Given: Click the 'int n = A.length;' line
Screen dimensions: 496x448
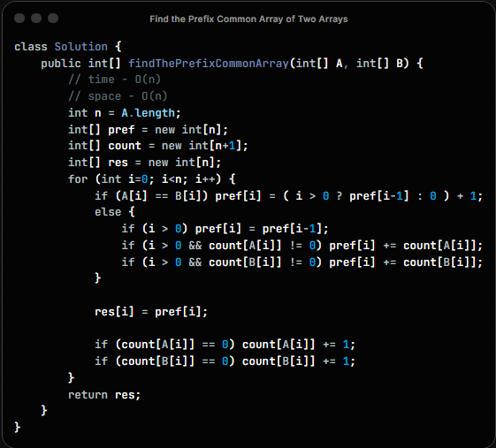Looking at the screenshot, I should pos(125,113).
